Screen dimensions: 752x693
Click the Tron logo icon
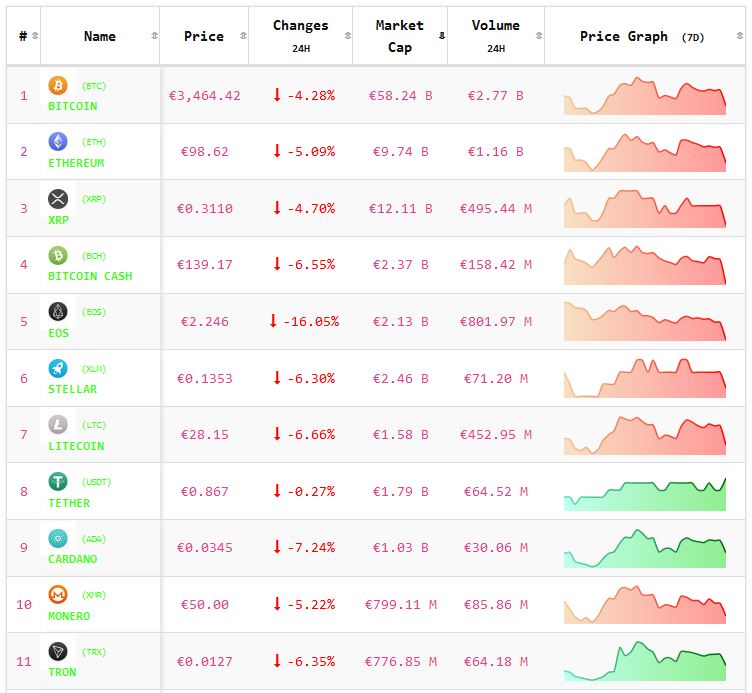pyautogui.click(x=58, y=651)
